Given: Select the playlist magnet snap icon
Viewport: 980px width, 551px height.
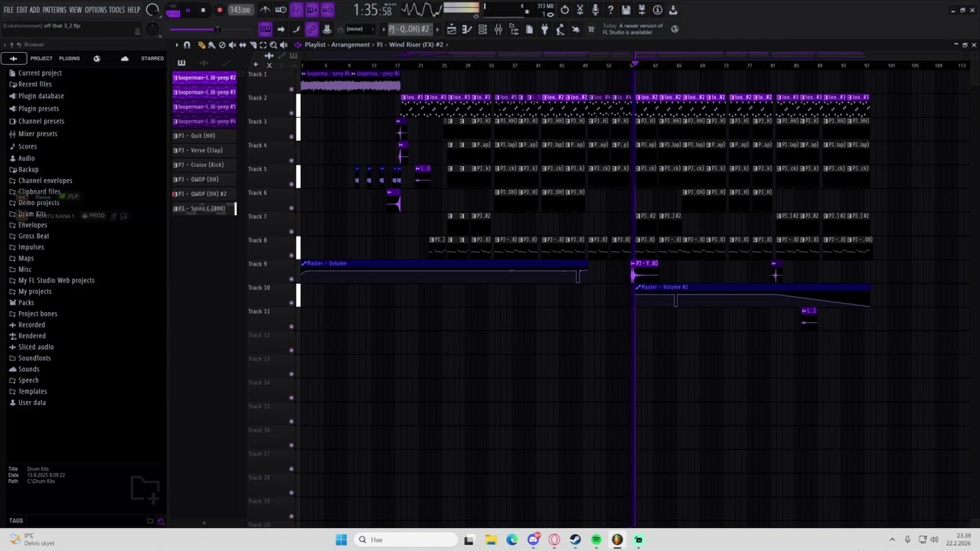Looking at the screenshot, I should point(187,44).
